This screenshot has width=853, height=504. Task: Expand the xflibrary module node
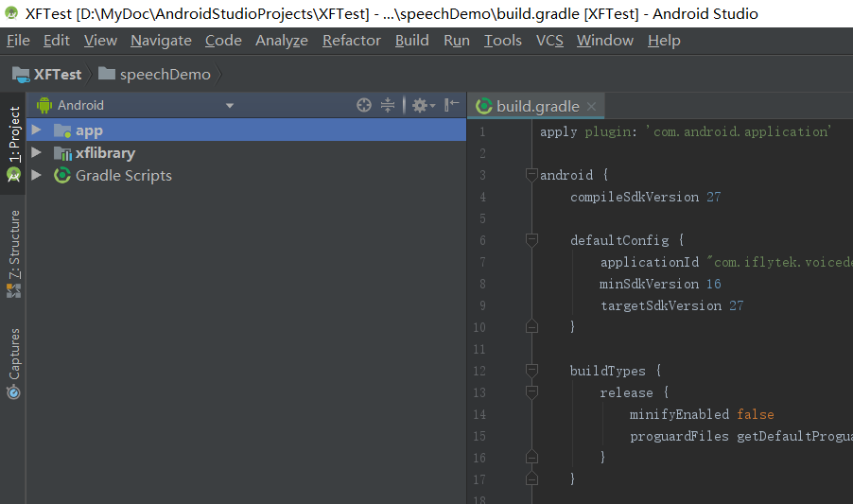(37, 153)
